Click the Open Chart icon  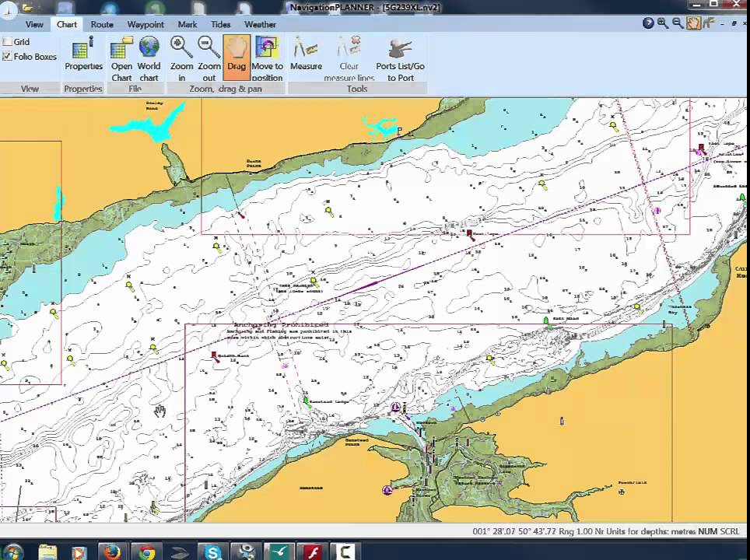pos(121,58)
